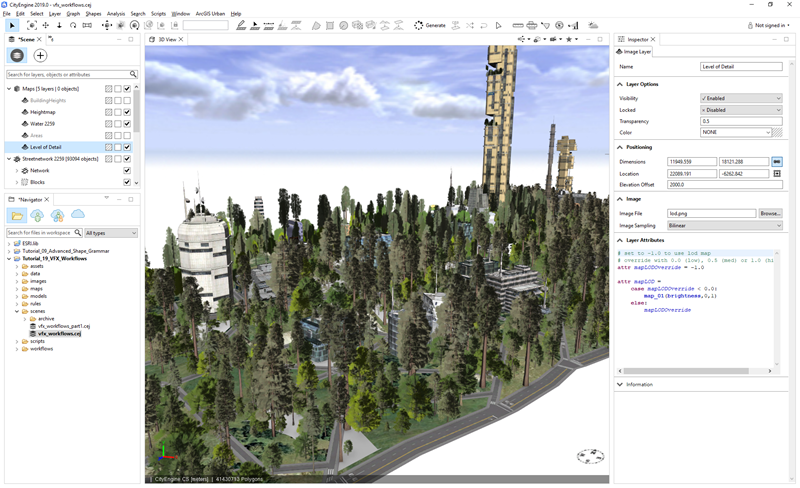Enable visibility of the BuildingHeights layer
The width and height of the screenshot is (800, 488).
[127, 101]
